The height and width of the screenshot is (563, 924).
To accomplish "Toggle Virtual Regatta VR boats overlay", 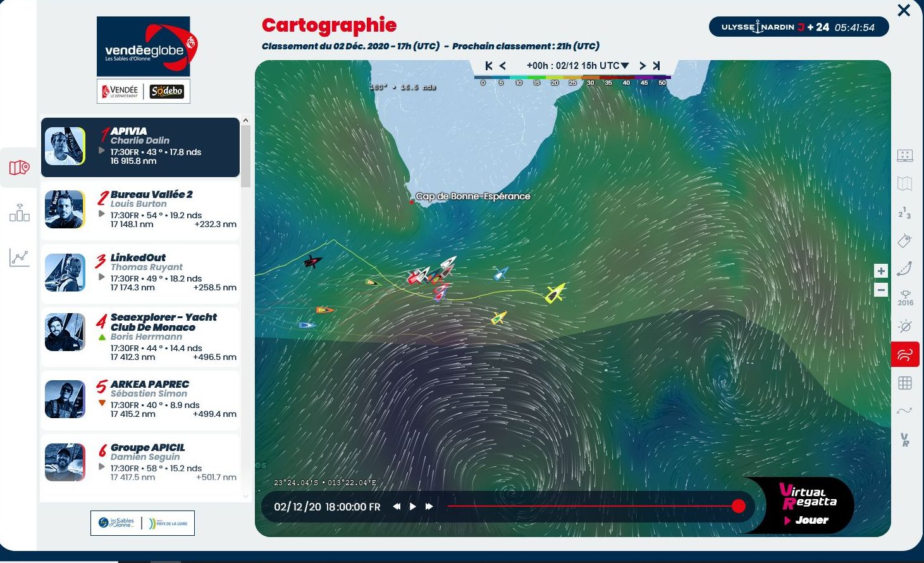I will [x=905, y=440].
